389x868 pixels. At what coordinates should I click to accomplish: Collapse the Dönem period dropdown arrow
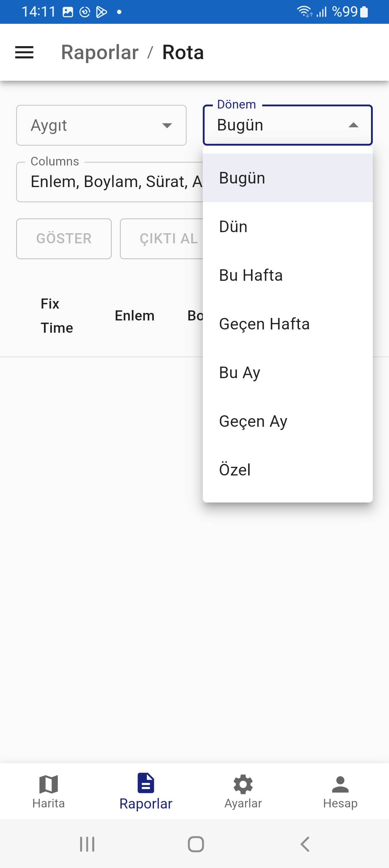pos(353,125)
